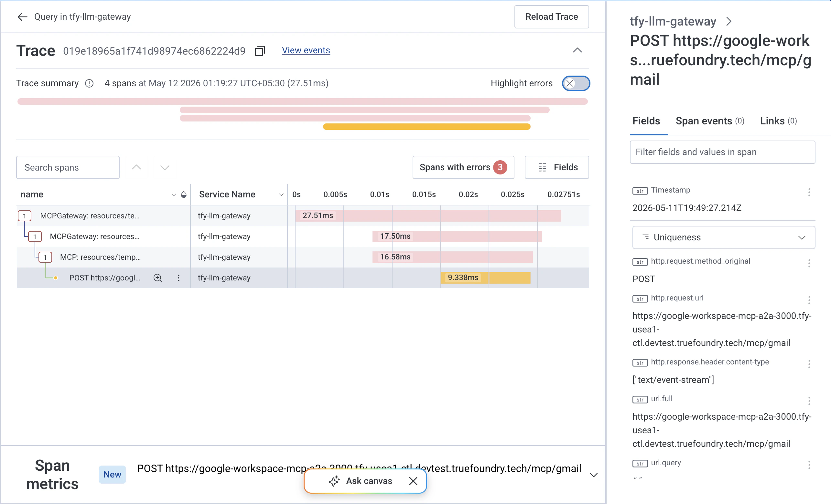
Task: Jump to next span search result arrow
Action: [165, 167]
